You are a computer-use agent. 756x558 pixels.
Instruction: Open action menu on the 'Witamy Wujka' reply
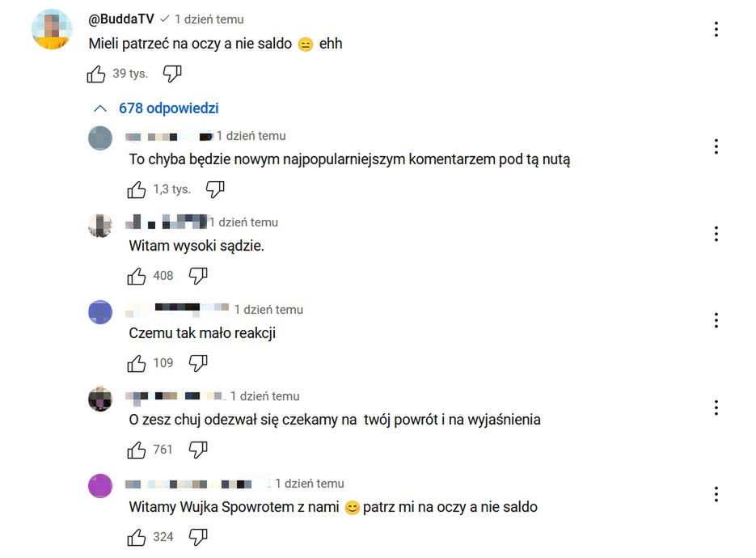pos(716,494)
